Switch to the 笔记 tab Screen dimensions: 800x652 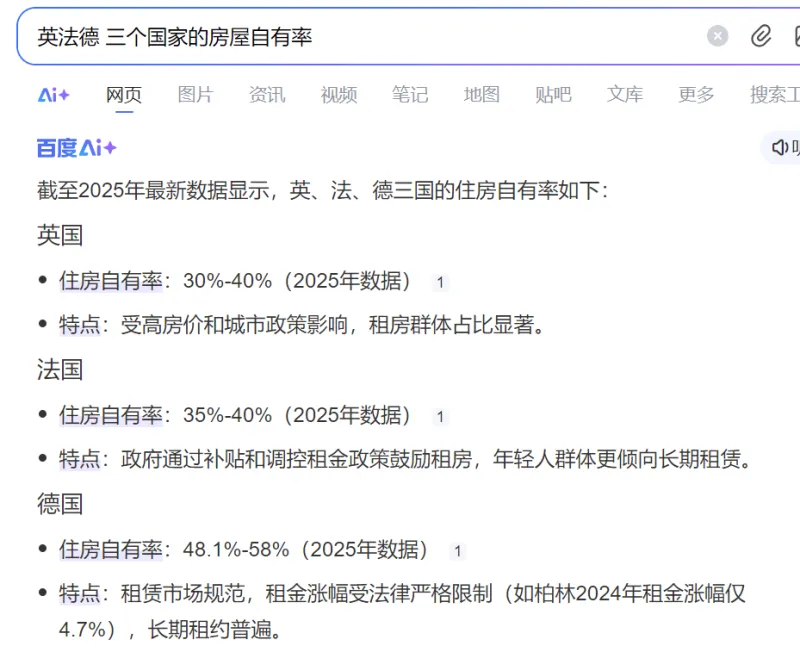point(410,95)
